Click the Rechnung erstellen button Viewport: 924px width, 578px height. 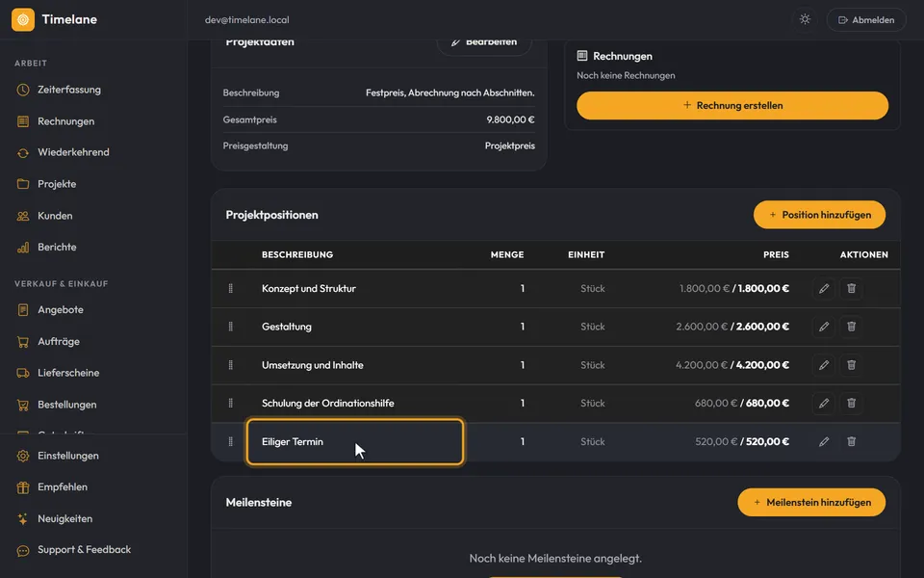click(x=732, y=106)
